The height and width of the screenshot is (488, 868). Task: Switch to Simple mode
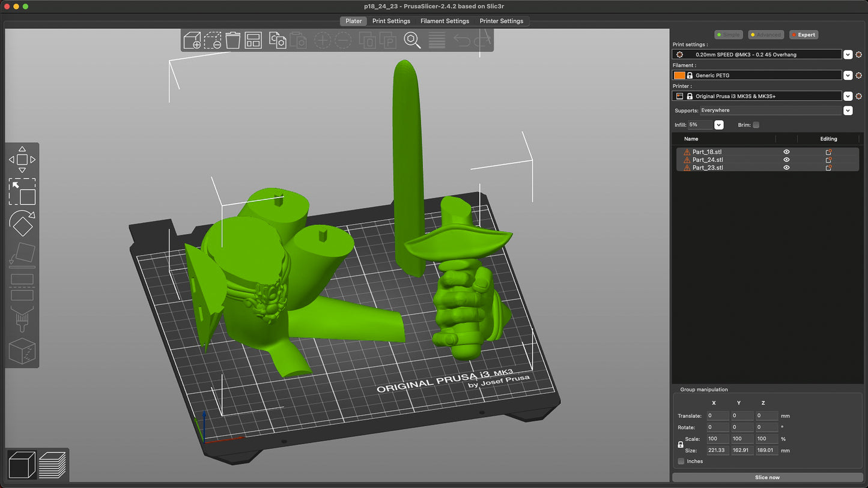click(729, 35)
